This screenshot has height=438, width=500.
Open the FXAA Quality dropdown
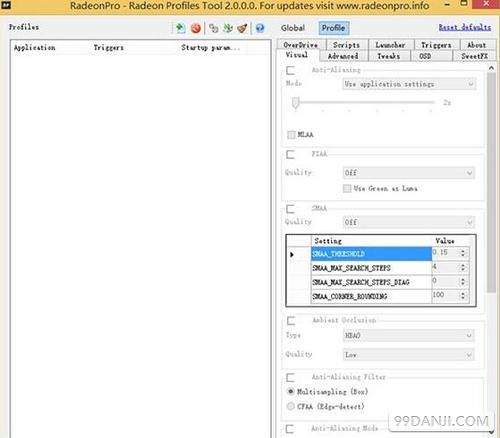[409, 173]
